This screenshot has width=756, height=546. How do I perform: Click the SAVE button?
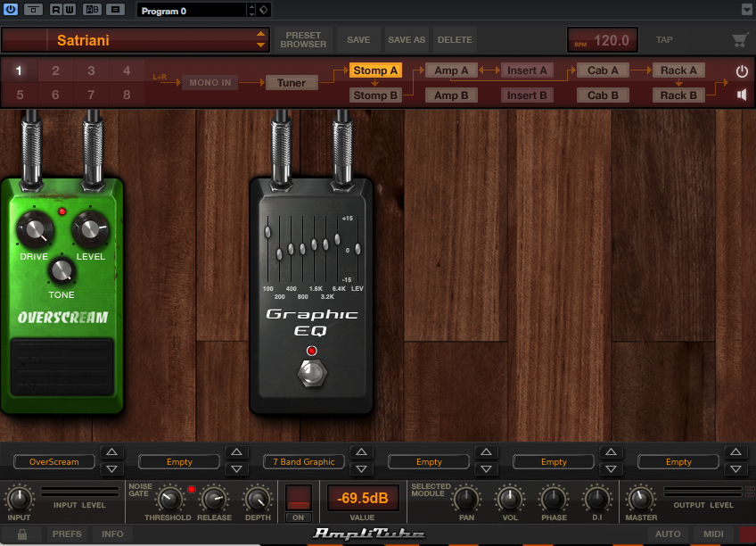click(358, 40)
